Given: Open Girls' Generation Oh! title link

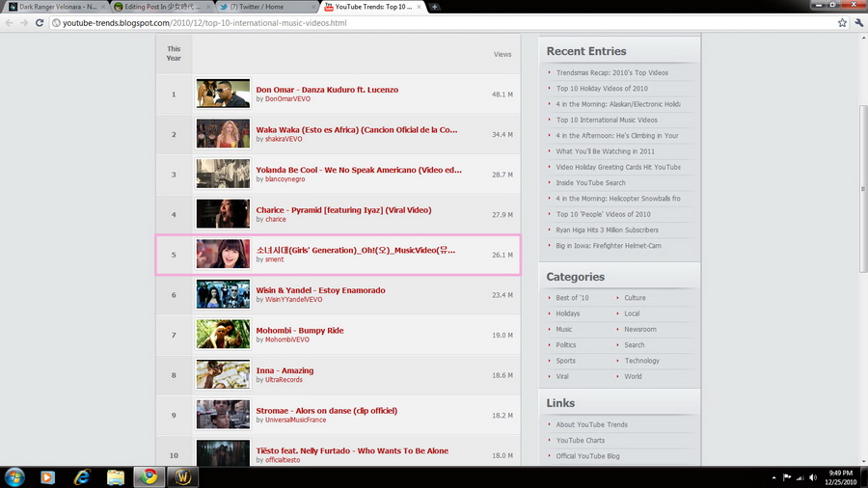Looking at the screenshot, I should pos(355,250).
